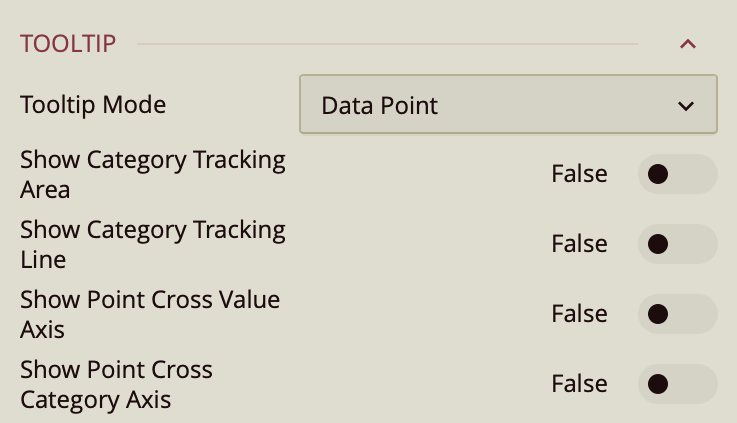Collapse the TOOLTIP section with the chevron

(687, 44)
